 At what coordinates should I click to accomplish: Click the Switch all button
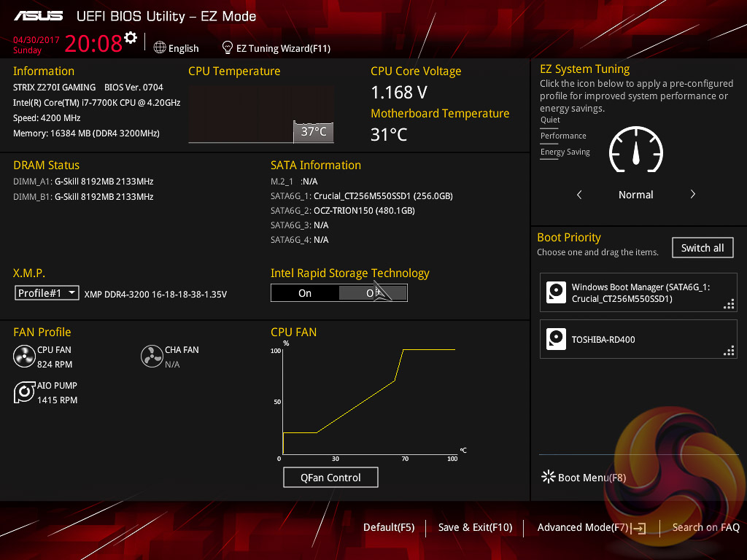click(x=703, y=248)
